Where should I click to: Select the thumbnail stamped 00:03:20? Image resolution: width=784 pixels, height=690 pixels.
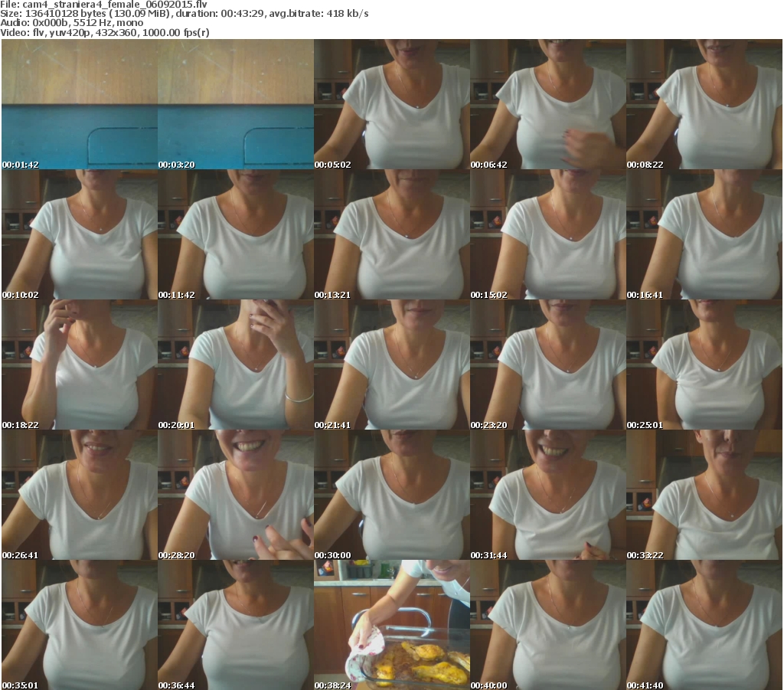[x=236, y=104]
